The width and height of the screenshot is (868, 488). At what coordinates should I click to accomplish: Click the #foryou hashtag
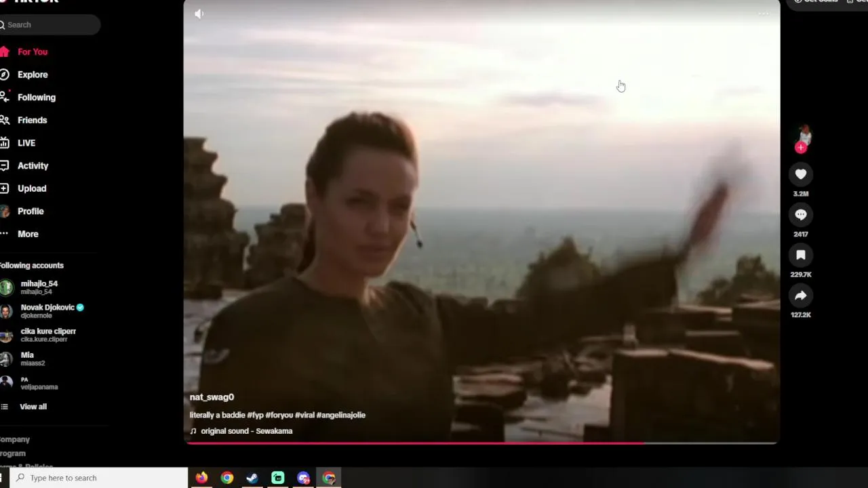[279, 415]
